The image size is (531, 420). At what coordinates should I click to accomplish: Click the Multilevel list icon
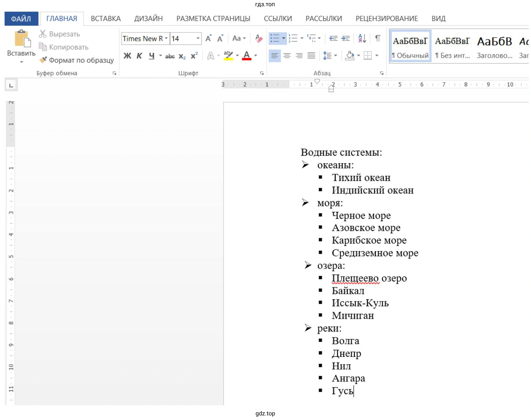[x=311, y=38]
